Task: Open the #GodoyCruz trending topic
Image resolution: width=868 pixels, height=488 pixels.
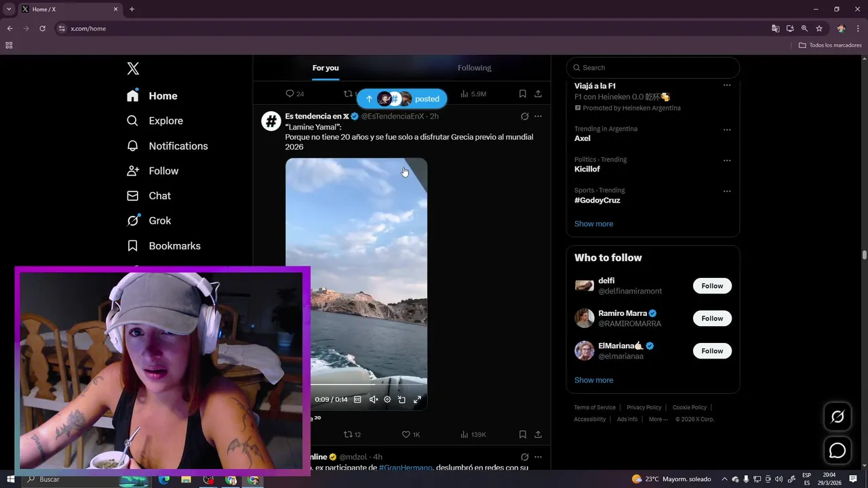Action: point(597,201)
